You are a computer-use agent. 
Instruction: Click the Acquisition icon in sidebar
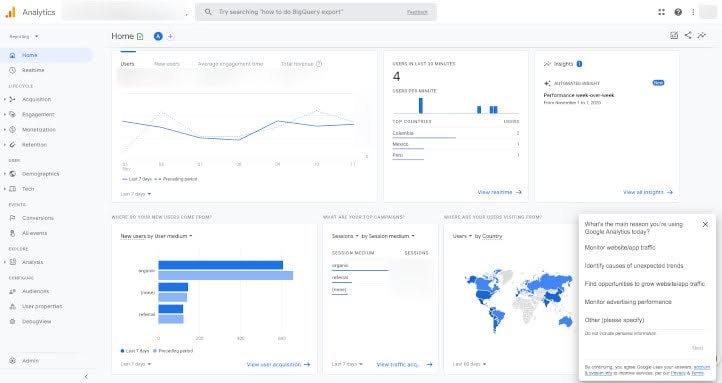coord(12,99)
